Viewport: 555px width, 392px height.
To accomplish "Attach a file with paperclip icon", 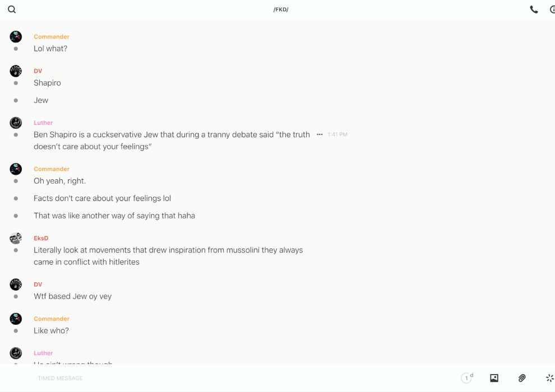I will pos(522,378).
